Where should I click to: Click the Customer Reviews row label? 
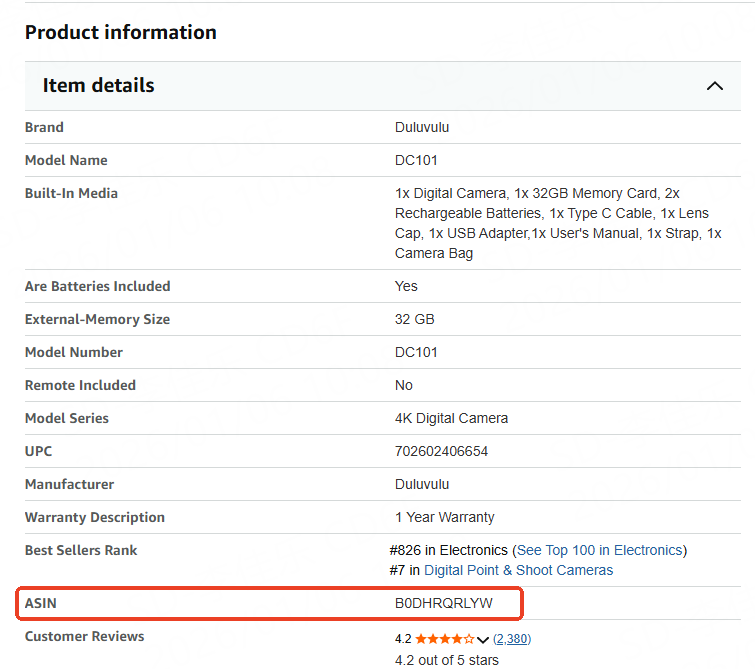coord(84,636)
